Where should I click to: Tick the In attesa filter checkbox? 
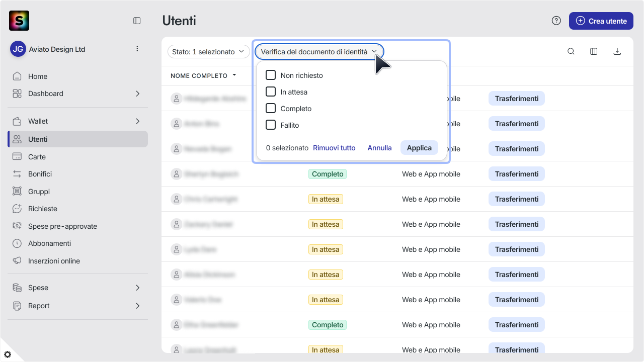[271, 92]
